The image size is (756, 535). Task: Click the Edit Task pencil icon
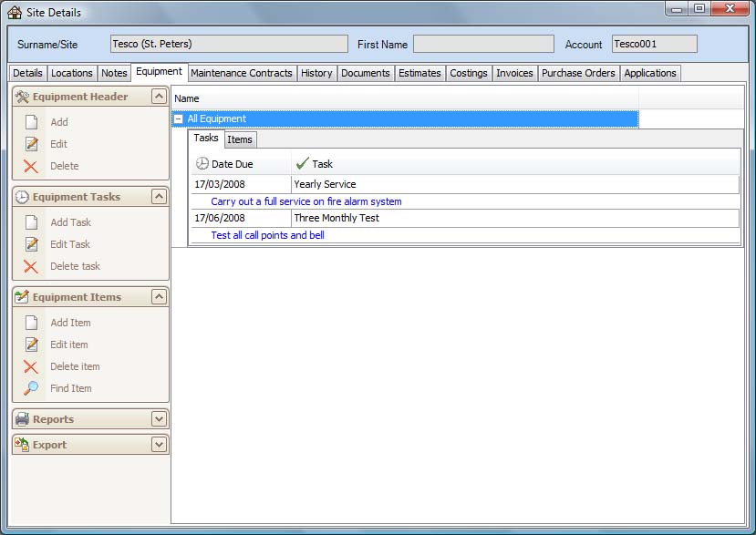point(31,244)
